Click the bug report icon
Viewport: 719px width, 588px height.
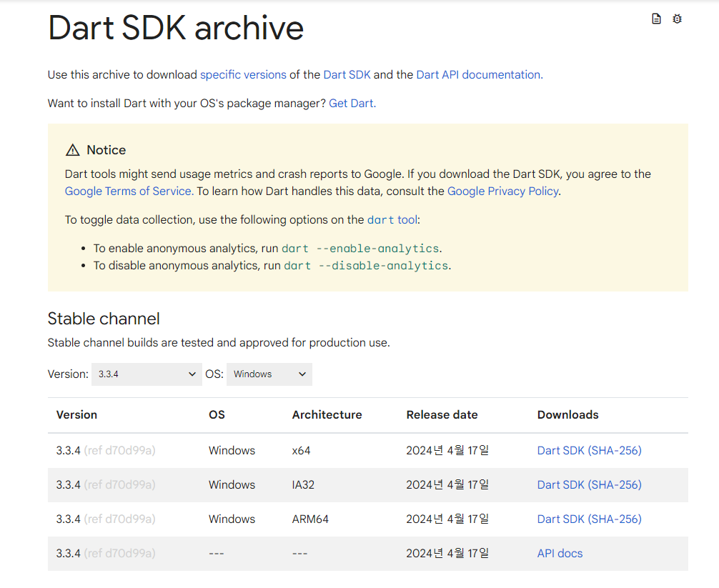678,19
